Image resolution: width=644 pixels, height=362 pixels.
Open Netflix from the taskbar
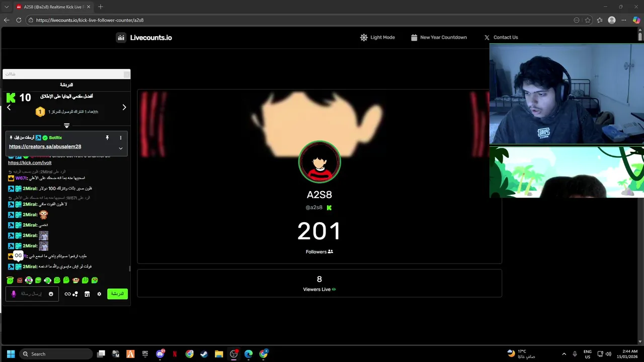[x=175, y=354]
